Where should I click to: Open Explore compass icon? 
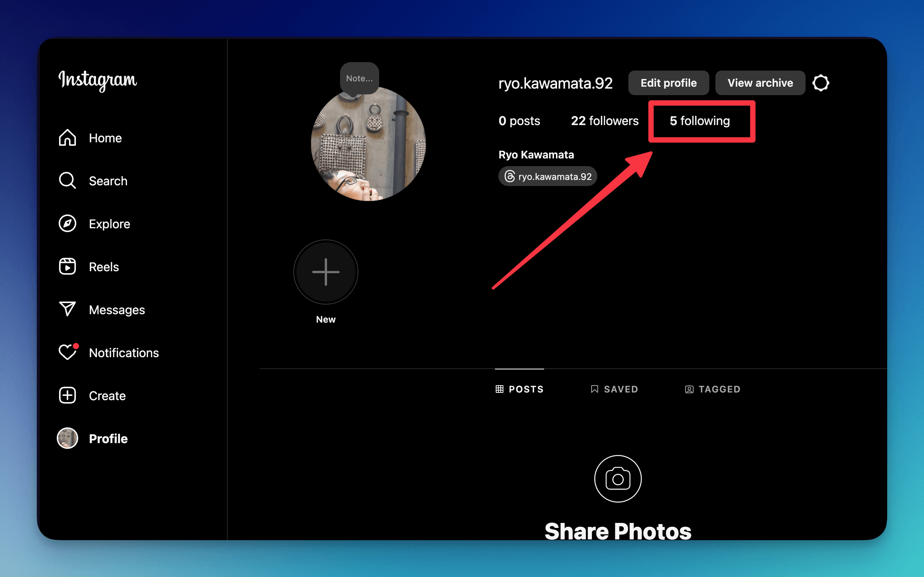point(67,224)
